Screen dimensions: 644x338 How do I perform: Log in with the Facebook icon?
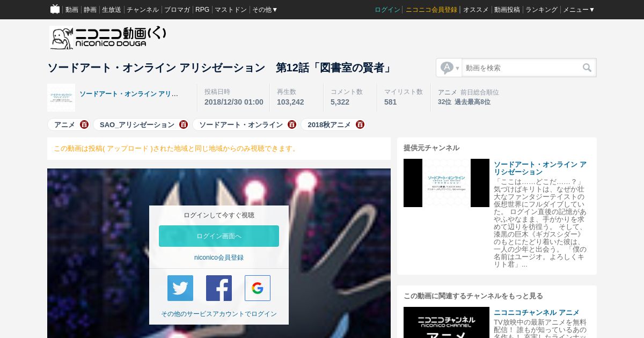[219, 288]
